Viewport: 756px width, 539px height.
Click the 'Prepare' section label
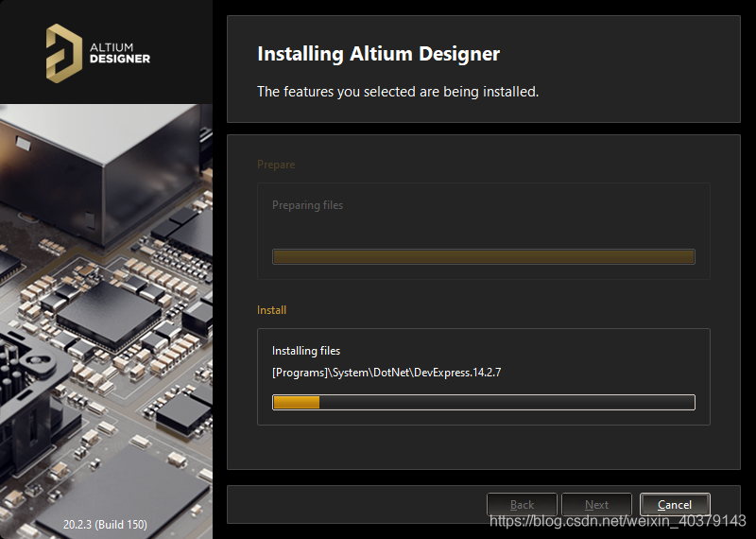coord(276,165)
